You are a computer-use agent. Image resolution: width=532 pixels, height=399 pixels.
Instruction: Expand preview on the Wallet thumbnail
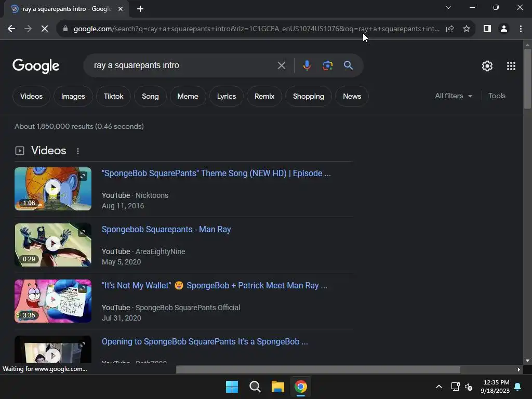[x=83, y=288]
